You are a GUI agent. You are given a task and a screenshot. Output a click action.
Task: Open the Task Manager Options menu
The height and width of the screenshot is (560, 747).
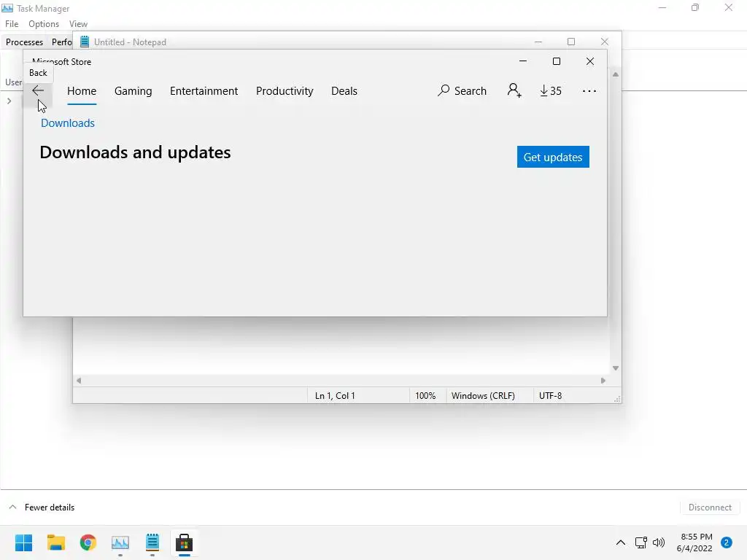44,24
